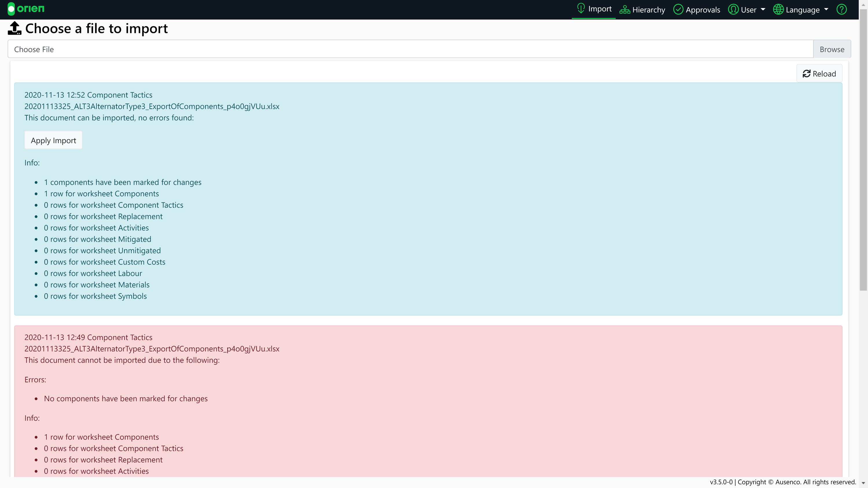This screenshot has width=868, height=488.
Task: Open help via question mark icon
Action: [x=841, y=10]
